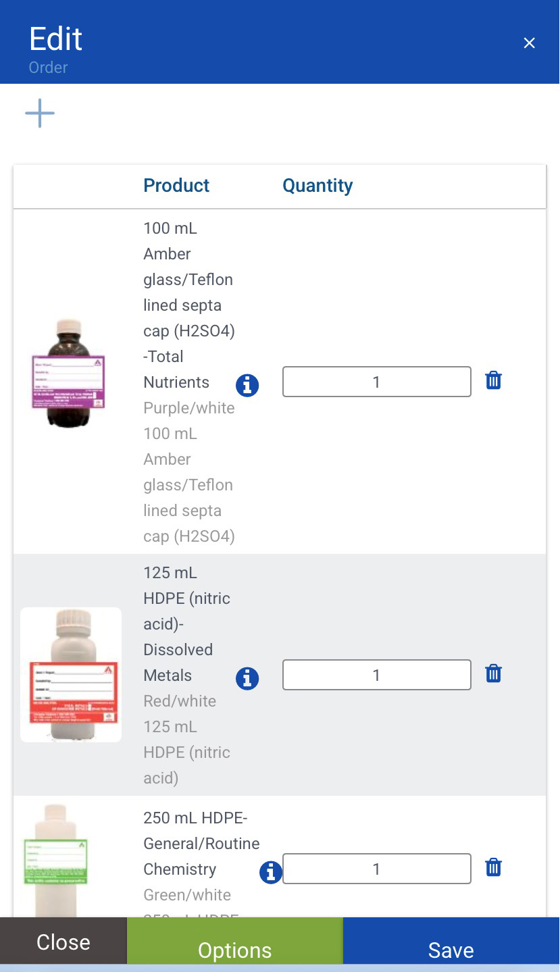
Task: Add a new product with the plus icon
Action: point(40,113)
